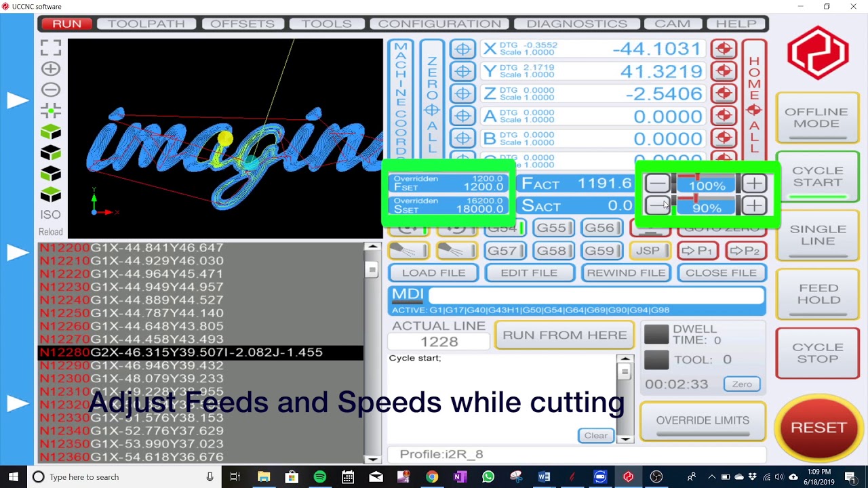Click the 100% feed override bar
Image resolution: width=868 pixels, height=488 pixels.
[706, 184]
